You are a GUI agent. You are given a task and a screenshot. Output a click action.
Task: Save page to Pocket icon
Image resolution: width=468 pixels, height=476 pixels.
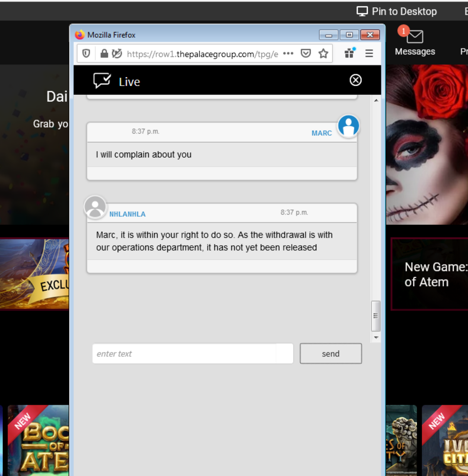click(306, 53)
